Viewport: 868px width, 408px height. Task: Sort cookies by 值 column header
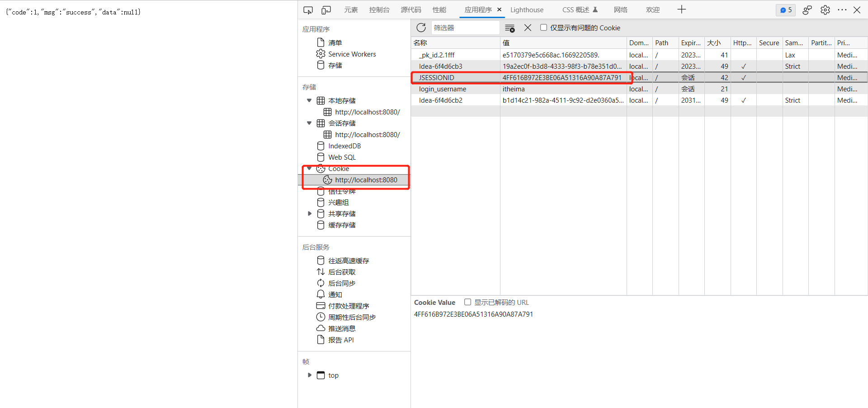[563, 43]
